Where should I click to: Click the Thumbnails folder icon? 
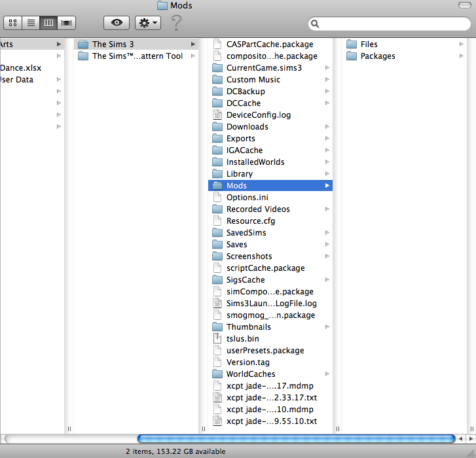217,327
